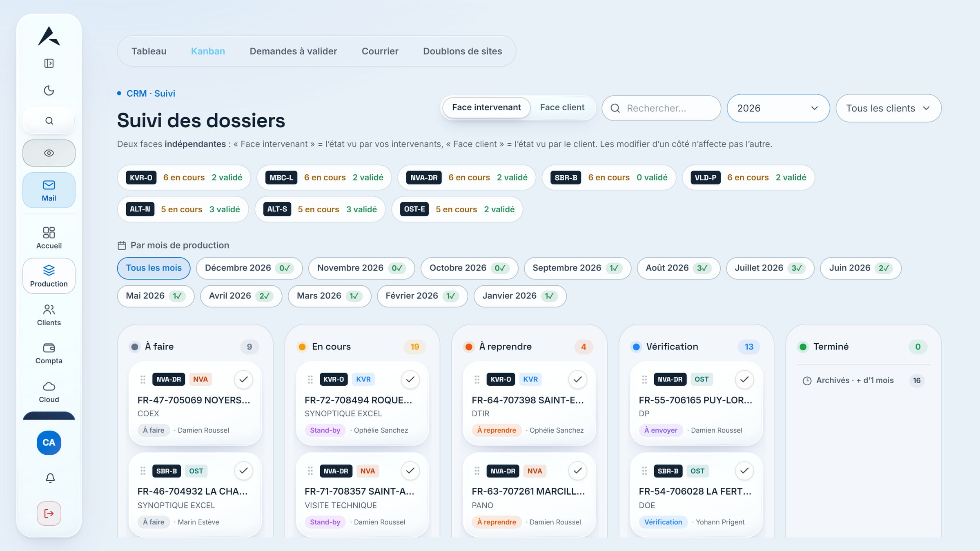Select Face intervenant view

click(486, 108)
